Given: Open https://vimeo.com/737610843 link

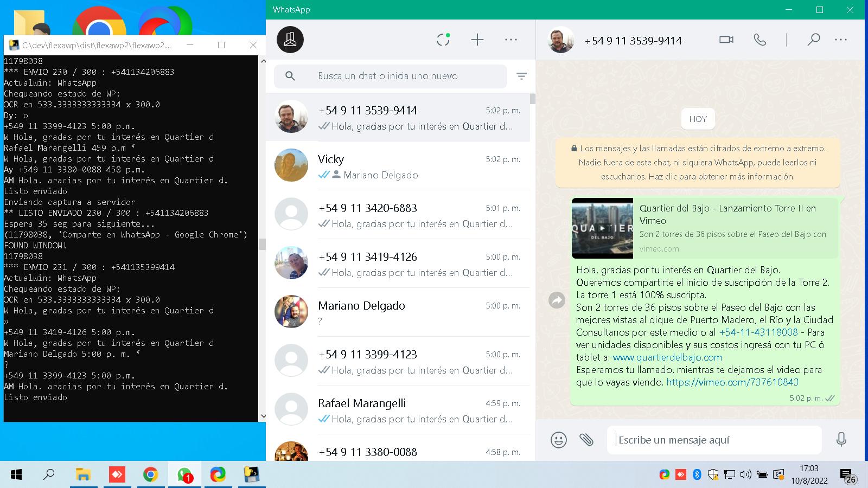Looking at the screenshot, I should 732,382.
